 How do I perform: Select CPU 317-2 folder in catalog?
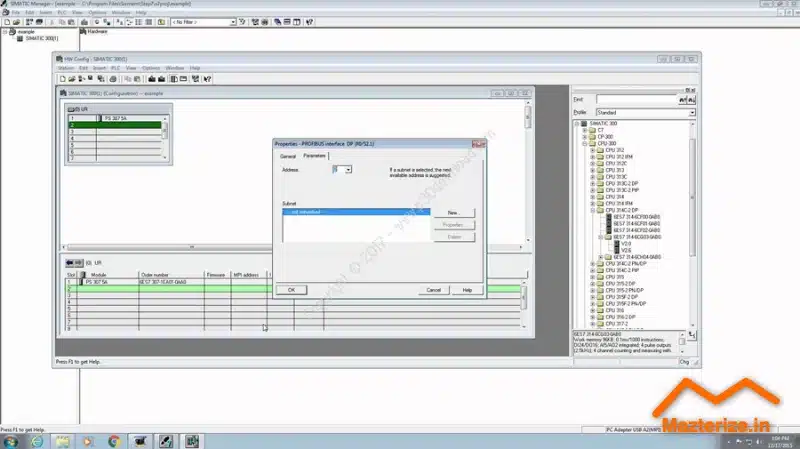[616, 323]
